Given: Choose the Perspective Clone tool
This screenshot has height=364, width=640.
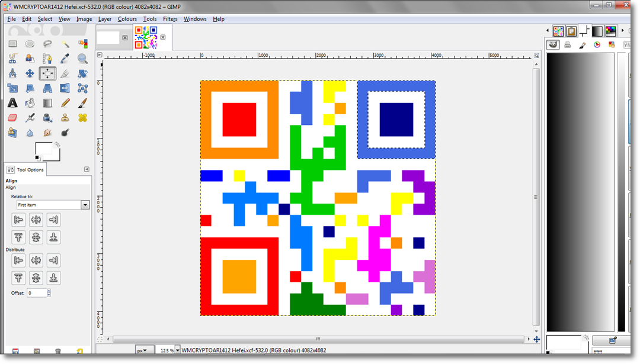Looking at the screenshot, I should (12, 133).
